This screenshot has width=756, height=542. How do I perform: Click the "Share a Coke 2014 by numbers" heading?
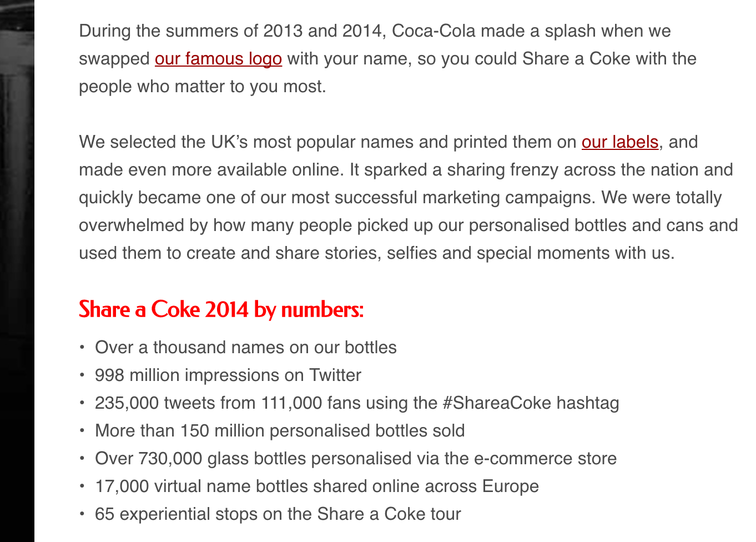coord(221,309)
